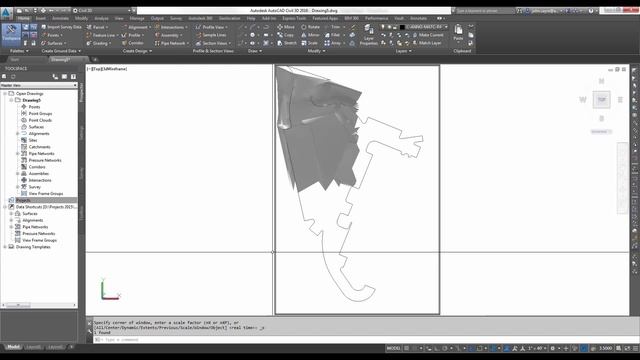Click the Match Layer button
Screen dimensions: 640x360
coord(427,43)
